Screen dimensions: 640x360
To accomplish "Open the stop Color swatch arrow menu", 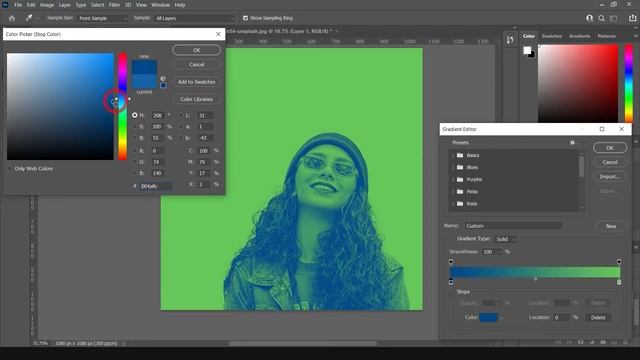I will 501,318.
